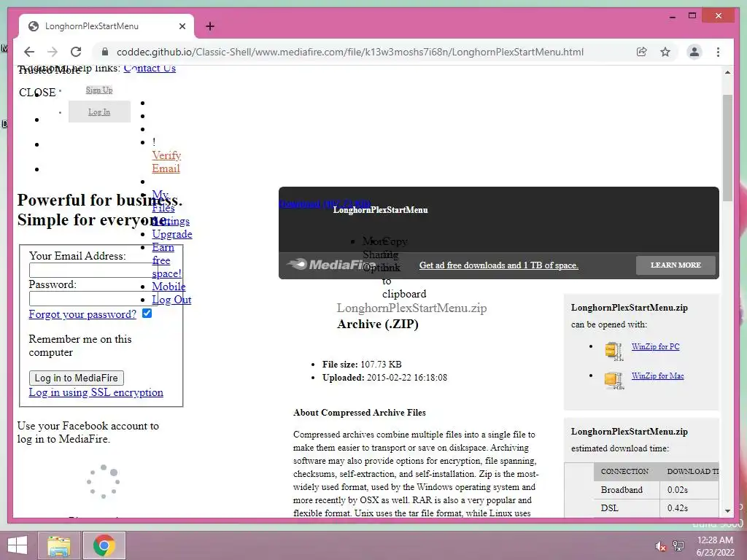The width and height of the screenshot is (747, 560).
Task: Open the Upgrade menu link
Action: pyautogui.click(x=172, y=234)
